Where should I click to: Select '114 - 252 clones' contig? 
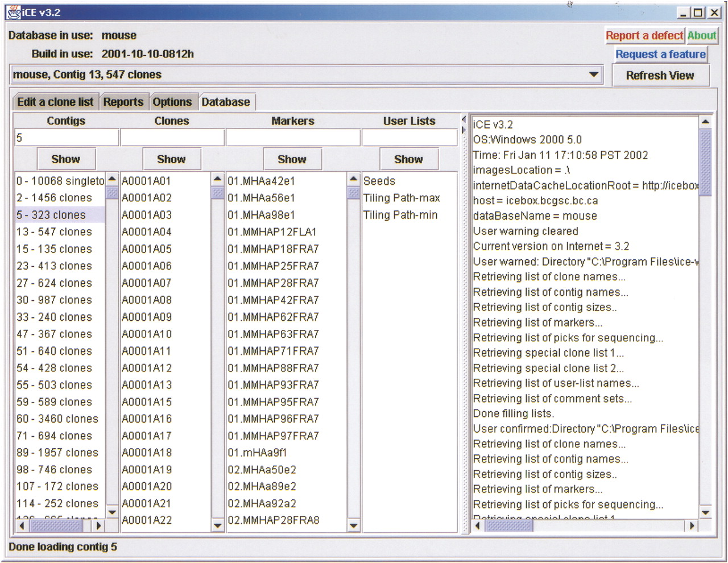click(x=60, y=503)
